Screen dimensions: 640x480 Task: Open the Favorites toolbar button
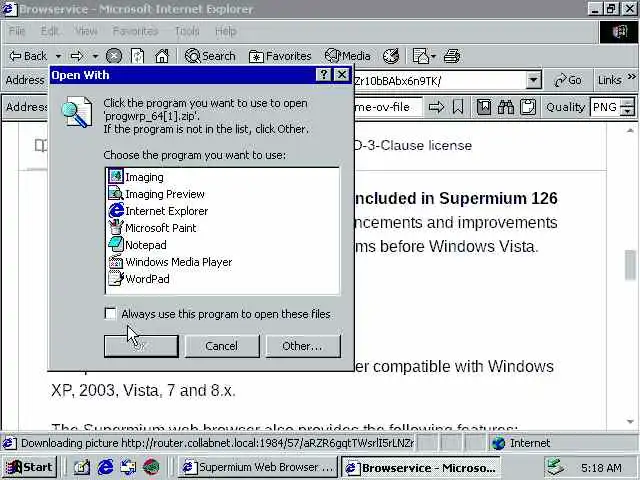[x=280, y=56]
